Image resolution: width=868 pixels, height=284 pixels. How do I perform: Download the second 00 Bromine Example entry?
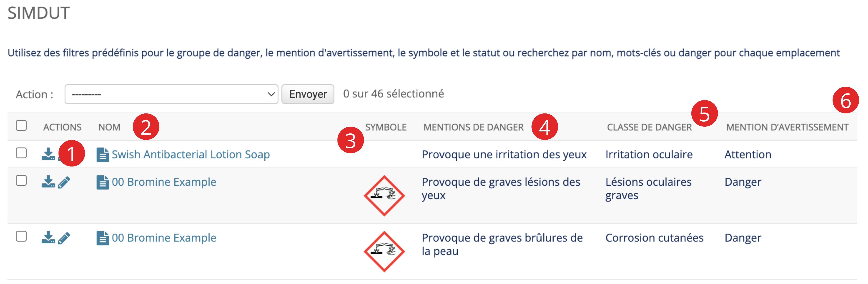tap(48, 238)
